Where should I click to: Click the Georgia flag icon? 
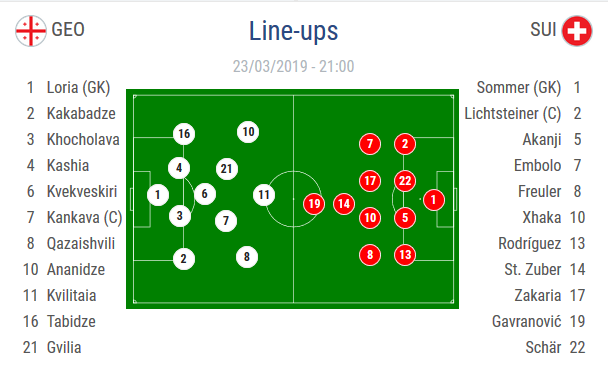(31, 31)
